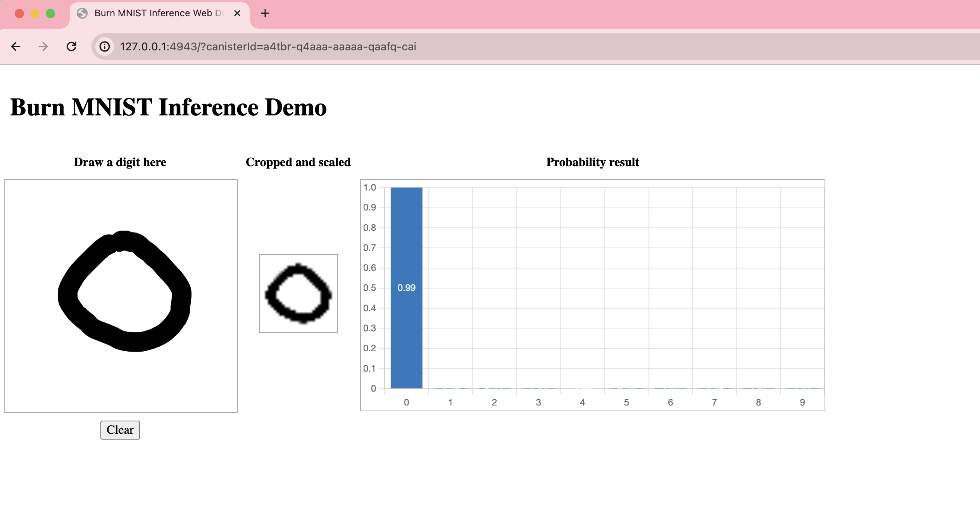Click the browser address bar URL
The height and width of the screenshot is (512, 980).
coord(267,46)
